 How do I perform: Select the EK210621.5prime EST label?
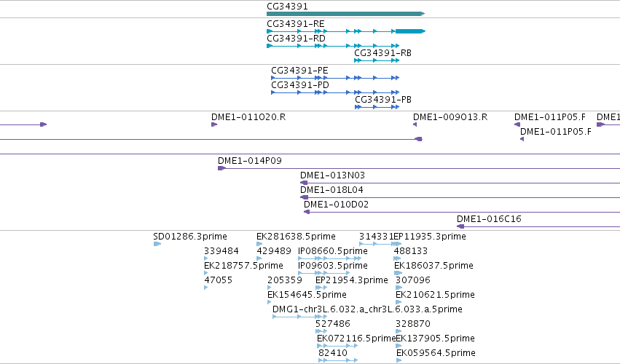click(436, 296)
